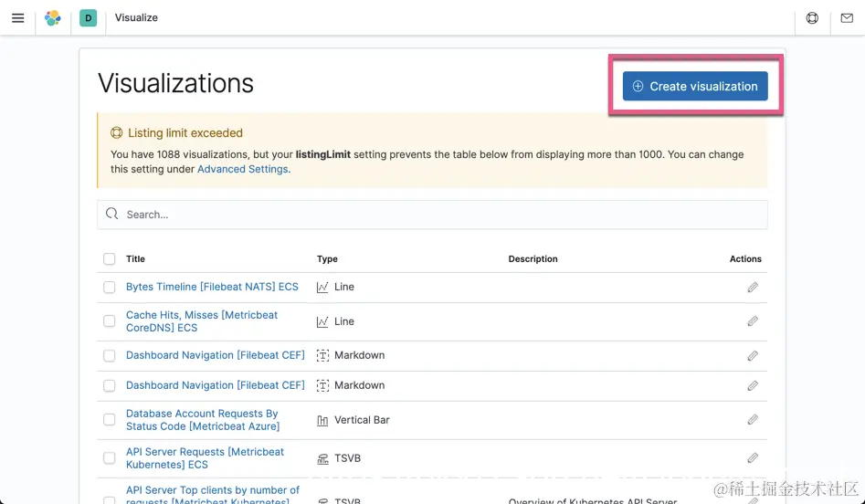
Task: Click the magnifier icon in the search box
Action: pos(112,214)
